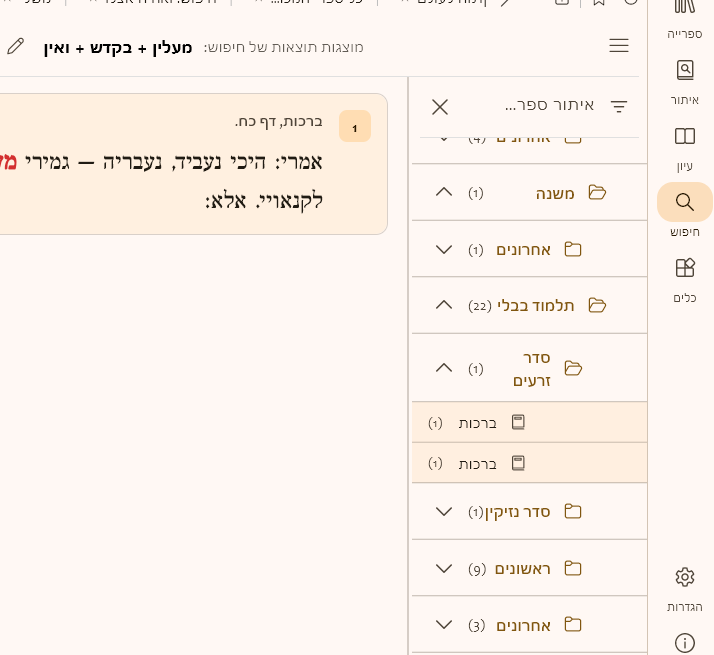Click result number 1 badge
This screenshot has width=714, height=655.
point(355,127)
